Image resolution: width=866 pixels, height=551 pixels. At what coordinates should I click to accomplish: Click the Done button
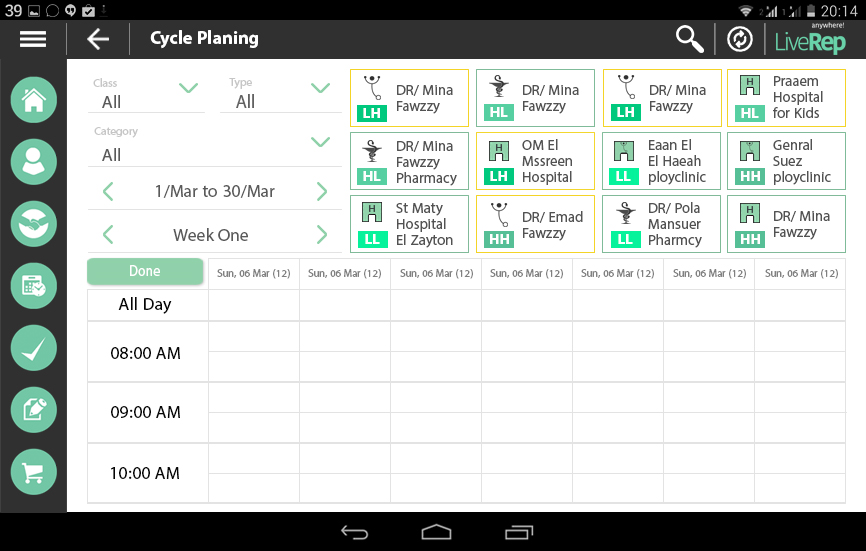coord(145,271)
